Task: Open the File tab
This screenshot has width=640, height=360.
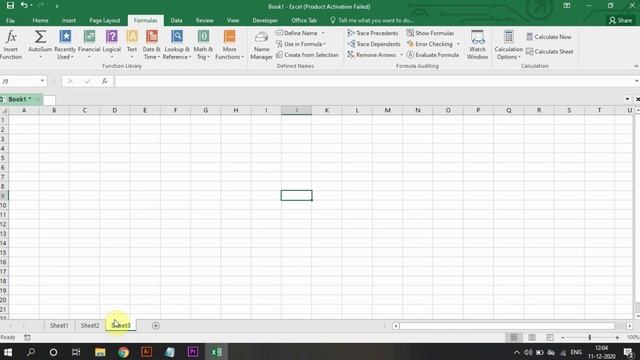Action: (10, 20)
